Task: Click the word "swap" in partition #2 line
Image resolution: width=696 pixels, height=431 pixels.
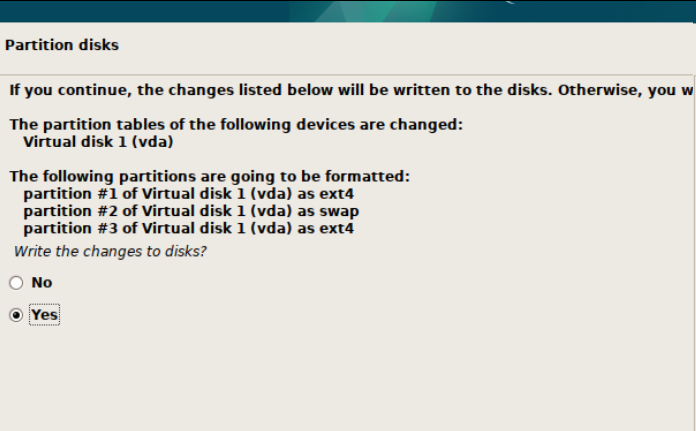Action: [339, 211]
